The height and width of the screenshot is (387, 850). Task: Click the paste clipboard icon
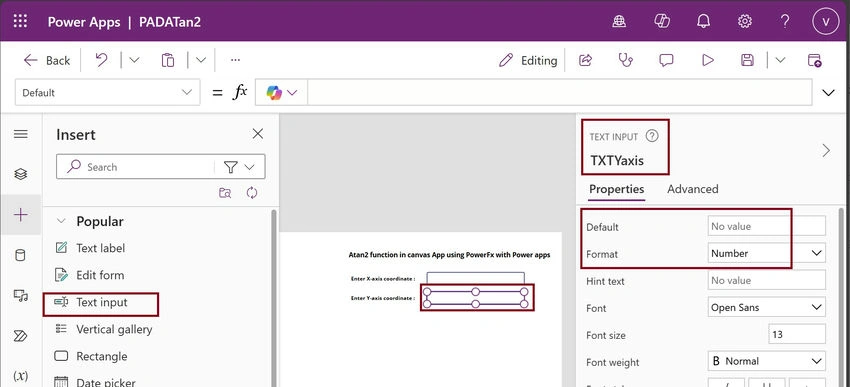coord(168,60)
